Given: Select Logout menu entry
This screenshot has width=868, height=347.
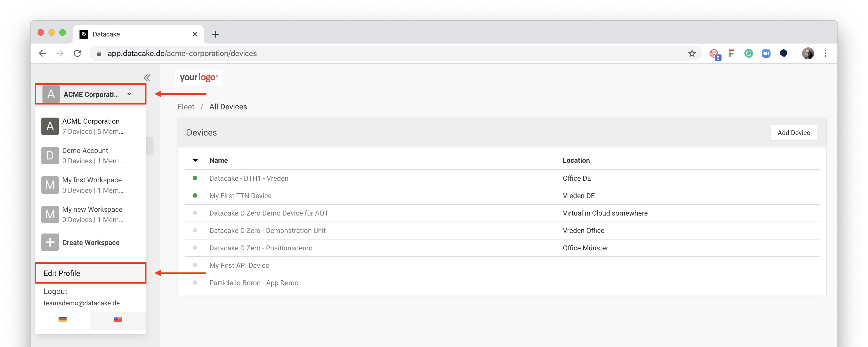Looking at the screenshot, I should (x=56, y=291).
